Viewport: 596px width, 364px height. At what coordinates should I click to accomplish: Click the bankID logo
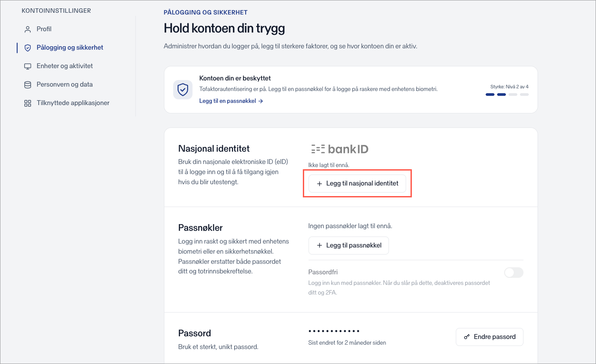340,149
